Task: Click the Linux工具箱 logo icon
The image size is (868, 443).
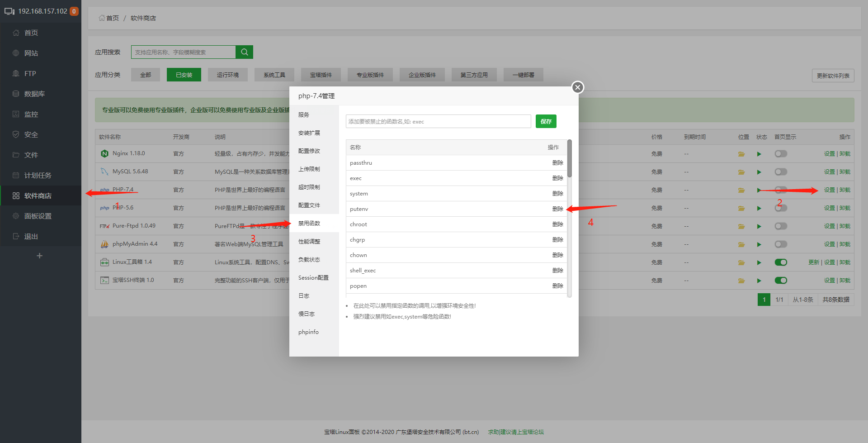Action: 104,262
